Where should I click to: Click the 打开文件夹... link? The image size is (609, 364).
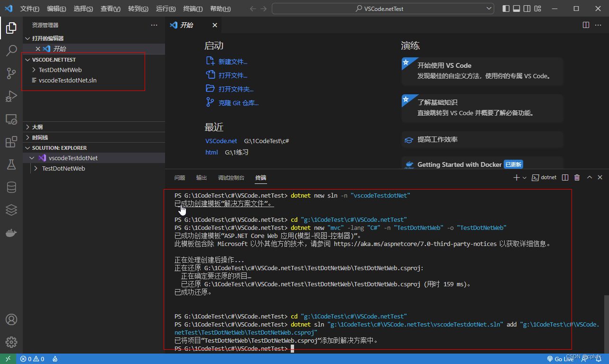(x=236, y=89)
